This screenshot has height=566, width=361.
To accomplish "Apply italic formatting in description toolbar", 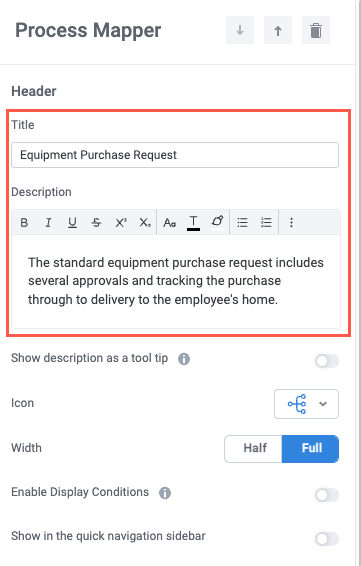I will click(48, 222).
